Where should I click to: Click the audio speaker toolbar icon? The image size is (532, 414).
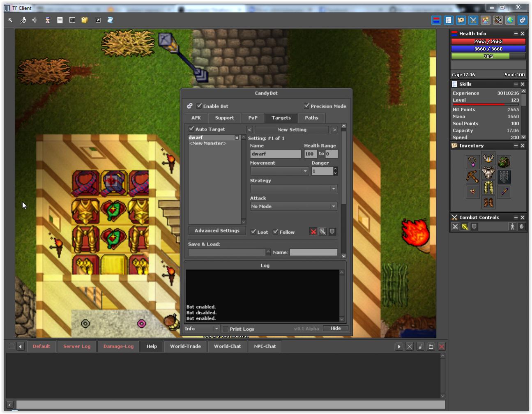(35, 20)
